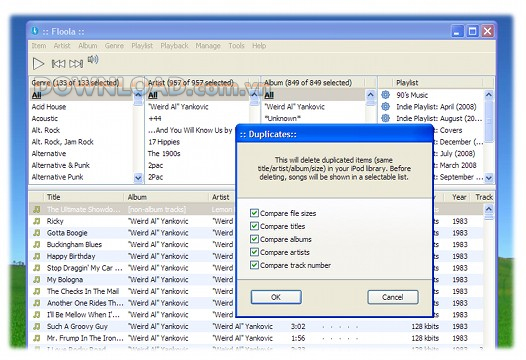Sort tracks by the Artist column header
526x360 pixels.
coord(221,197)
